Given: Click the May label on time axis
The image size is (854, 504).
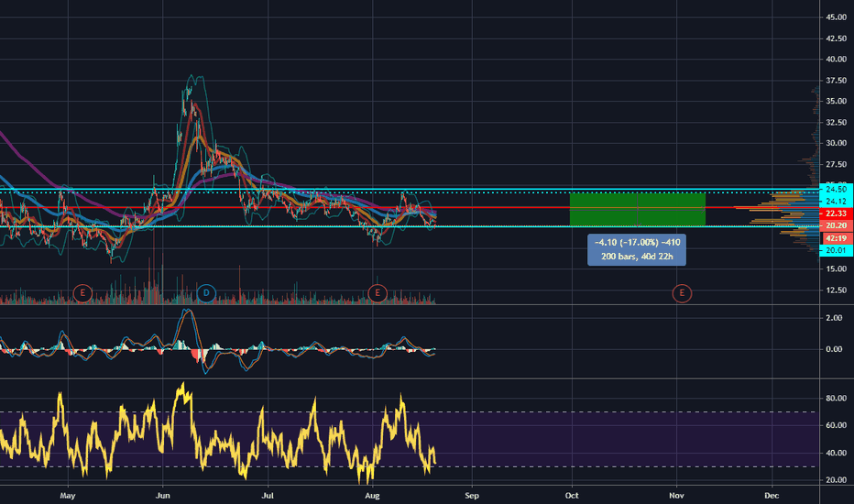Looking at the screenshot, I should tap(68, 495).
